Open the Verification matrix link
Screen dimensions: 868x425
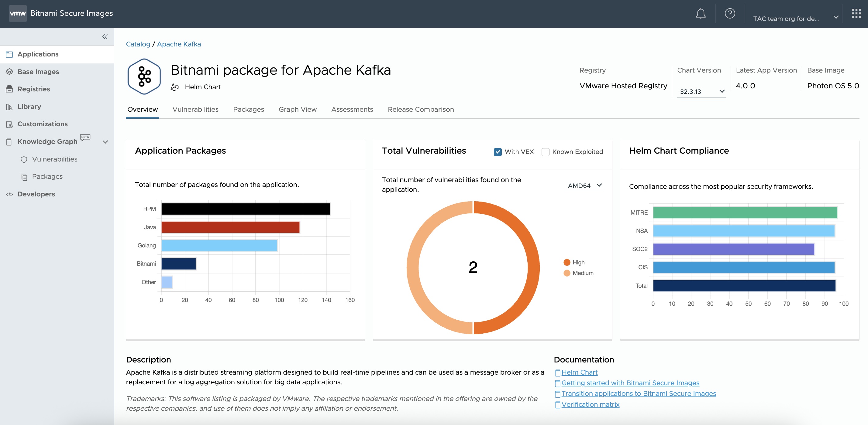[590, 405]
